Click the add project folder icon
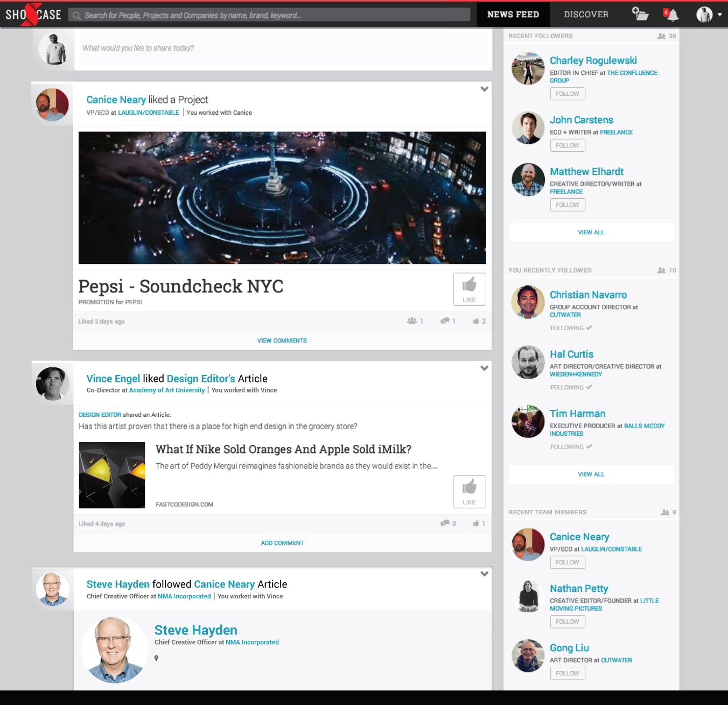 tap(640, 14)
